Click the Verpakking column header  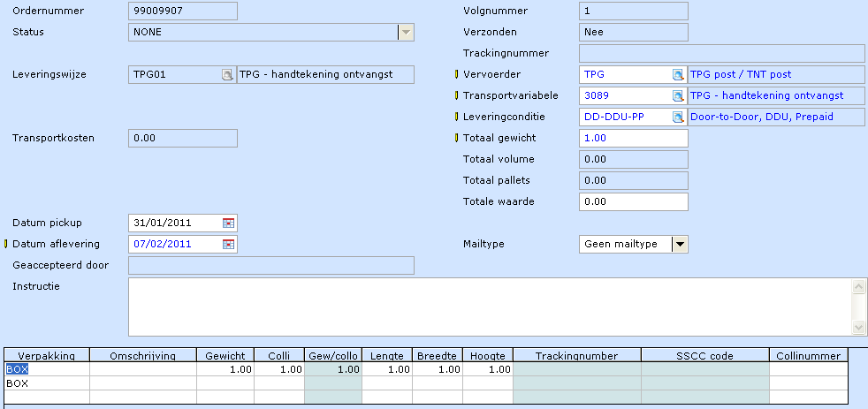click(47, 355)
